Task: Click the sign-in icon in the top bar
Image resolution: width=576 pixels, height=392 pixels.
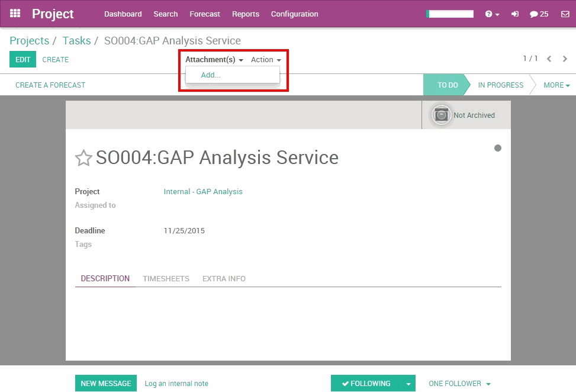Action: (x=516, y=14)
